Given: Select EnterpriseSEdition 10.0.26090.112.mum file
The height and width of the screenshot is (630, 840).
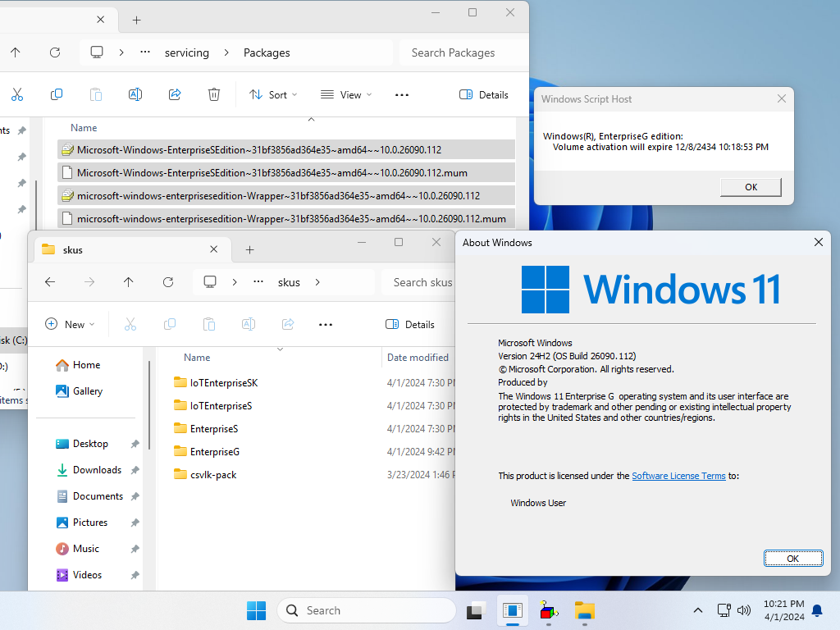Looking at the screenshot, I should tap(286, 172).
